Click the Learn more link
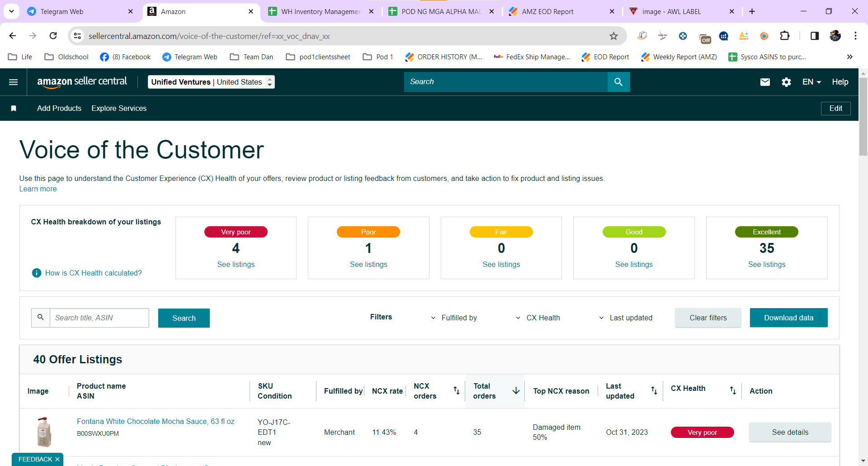Screen dimensions: 868x466 38,189
